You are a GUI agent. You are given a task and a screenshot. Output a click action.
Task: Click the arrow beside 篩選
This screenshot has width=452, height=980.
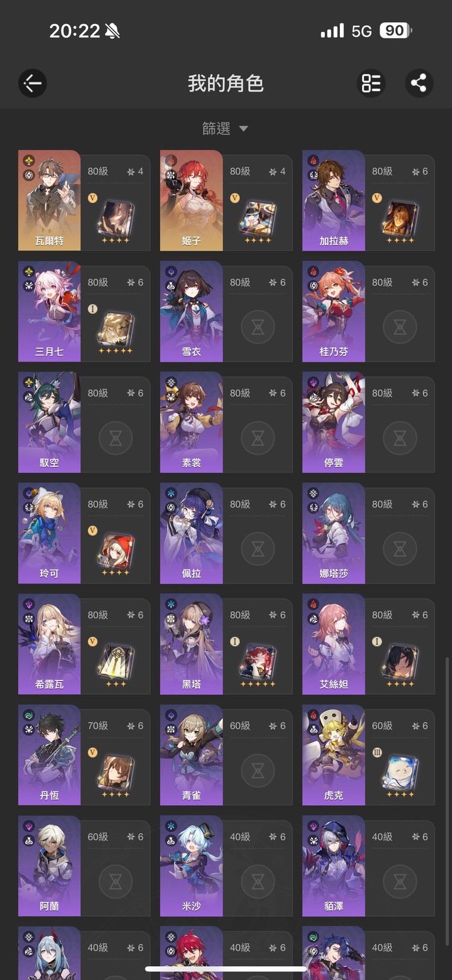click(x=243, y=128)
